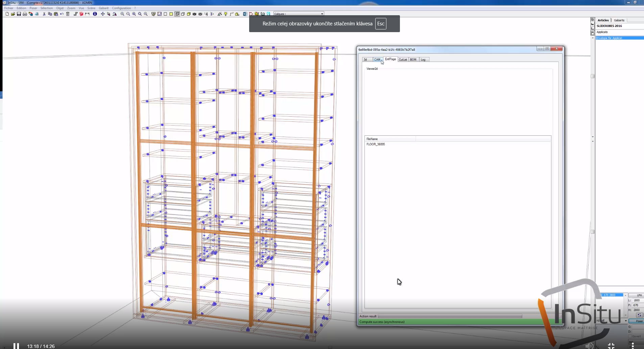Viewport: 644px width, 349px height.
Task: Click the Poser button in right panel
Action: (637, 321)
